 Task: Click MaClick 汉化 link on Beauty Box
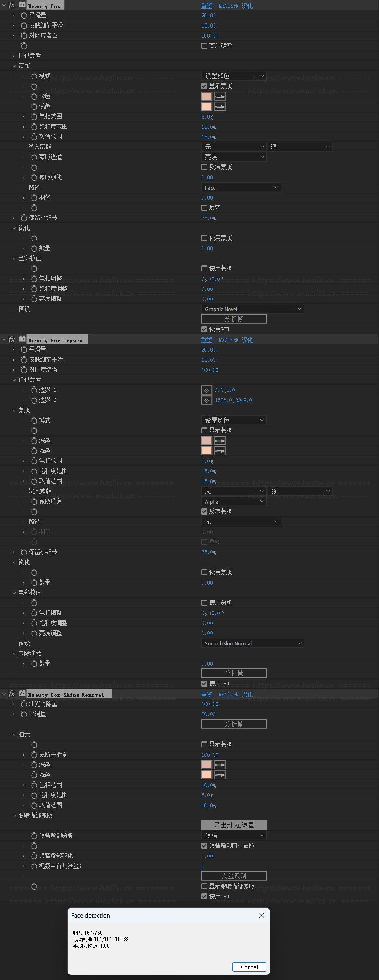point(236,6)
